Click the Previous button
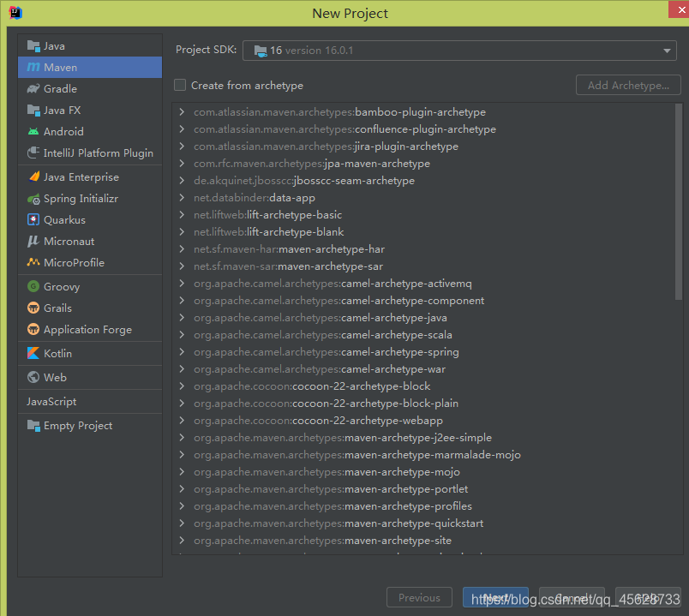The width and height of the screenshot is (689, 616). [419, 597]
